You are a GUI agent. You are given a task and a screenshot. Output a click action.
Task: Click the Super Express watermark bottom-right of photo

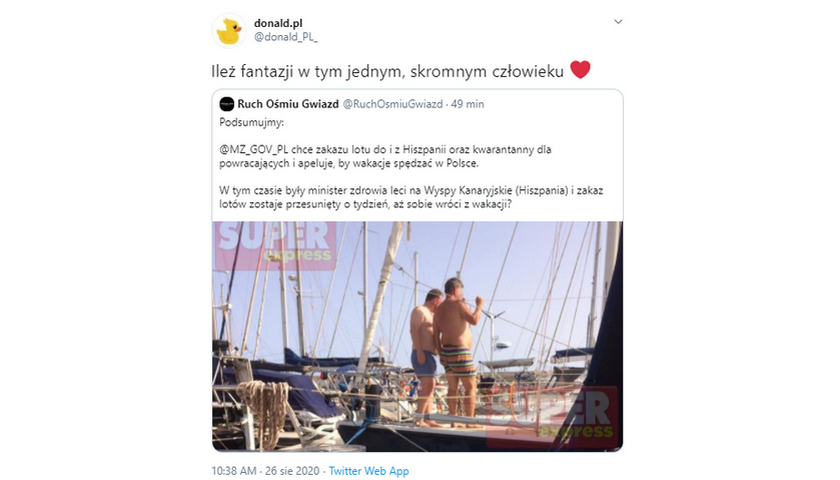click(x=552, y=417)
